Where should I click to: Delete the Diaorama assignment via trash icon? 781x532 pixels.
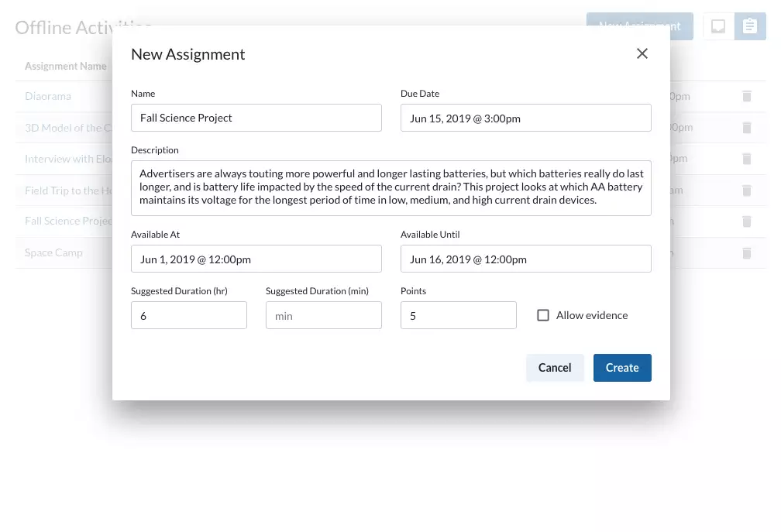(x=746, y=96)
